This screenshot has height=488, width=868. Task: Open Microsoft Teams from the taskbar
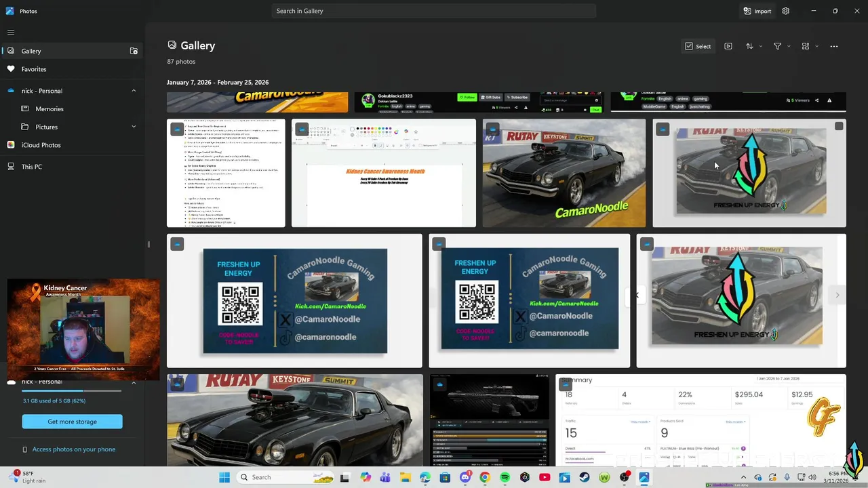[x=385, y=477]
